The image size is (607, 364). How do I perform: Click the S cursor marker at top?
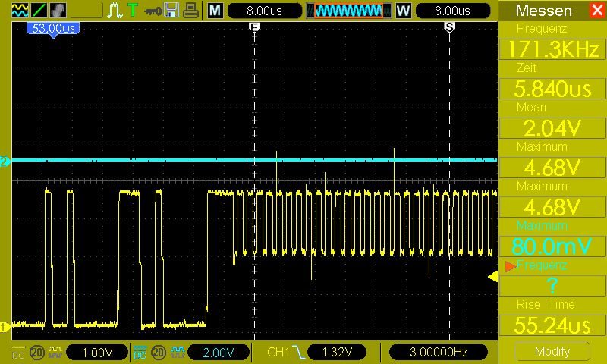[x=449, y=27]
